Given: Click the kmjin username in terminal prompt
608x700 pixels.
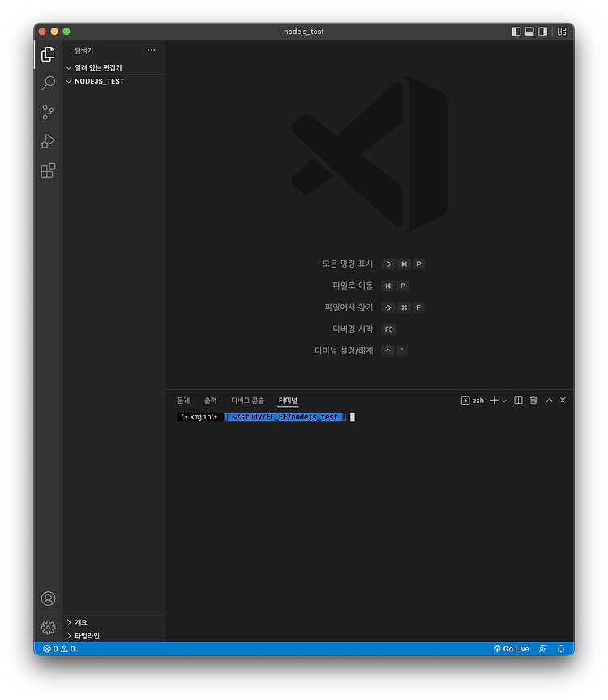Looking at the screenshot, I should tap(200, 417).
